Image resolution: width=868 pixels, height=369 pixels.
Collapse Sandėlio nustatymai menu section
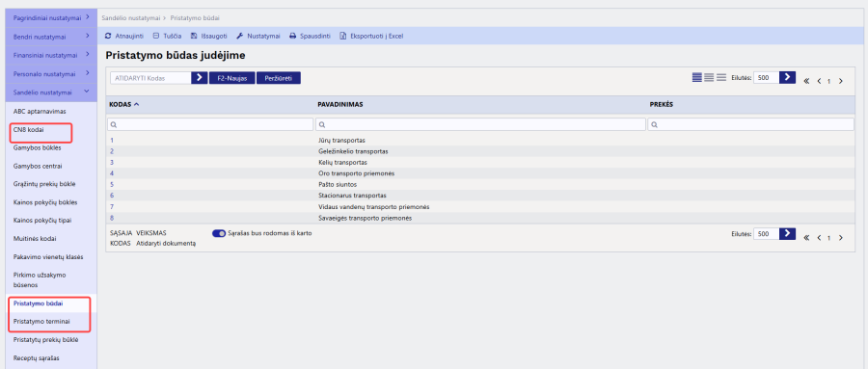coord(51,92)
